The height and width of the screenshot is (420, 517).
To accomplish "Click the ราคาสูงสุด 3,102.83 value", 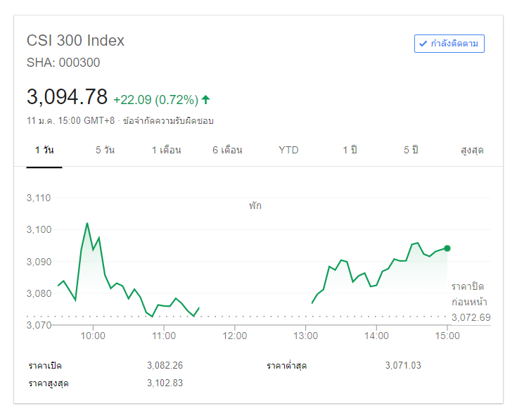I will tap(165, 383).
